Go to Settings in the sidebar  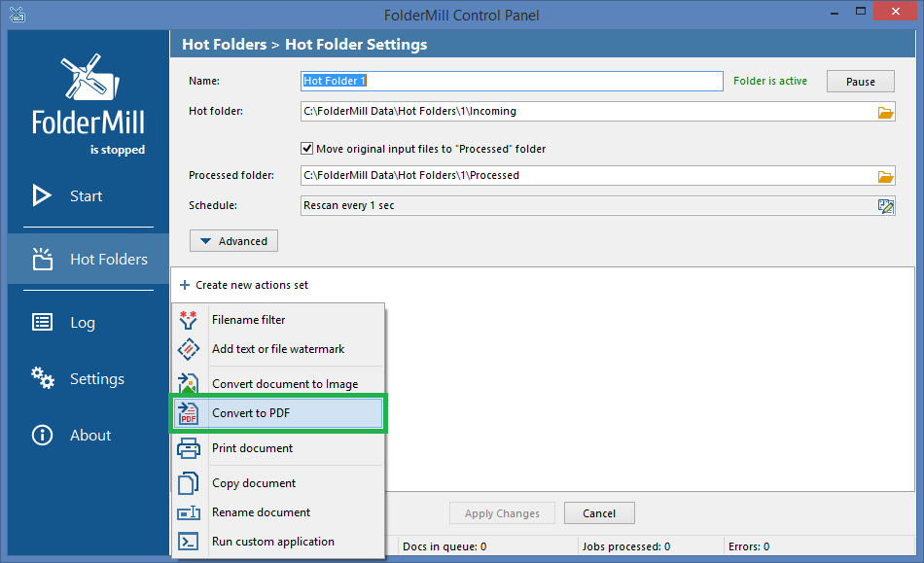click(96, 379)
